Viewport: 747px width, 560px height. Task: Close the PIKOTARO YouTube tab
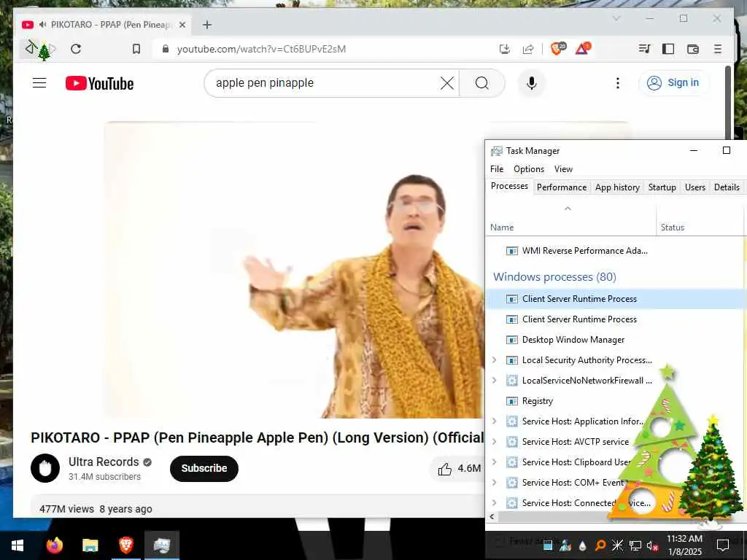coord(182,25)
